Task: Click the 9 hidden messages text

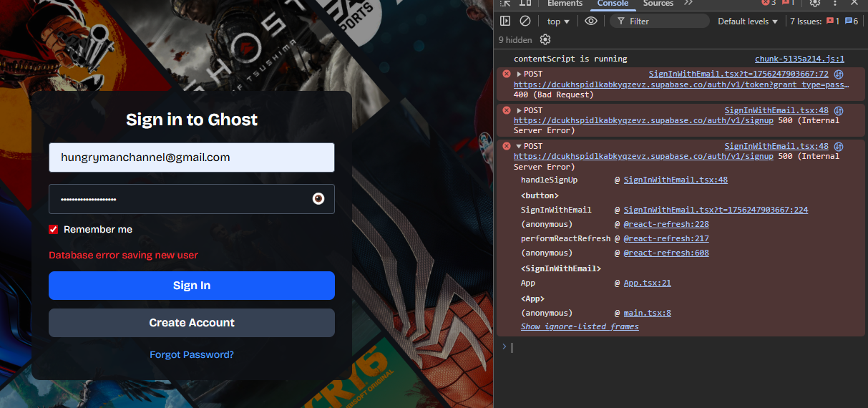Action: (515, 39)
